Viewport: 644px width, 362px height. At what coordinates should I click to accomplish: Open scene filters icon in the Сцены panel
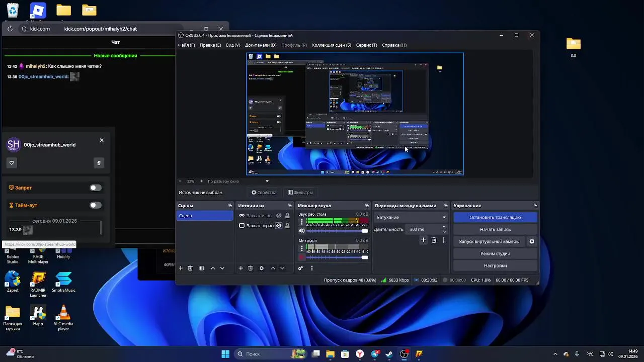[201, 268]
